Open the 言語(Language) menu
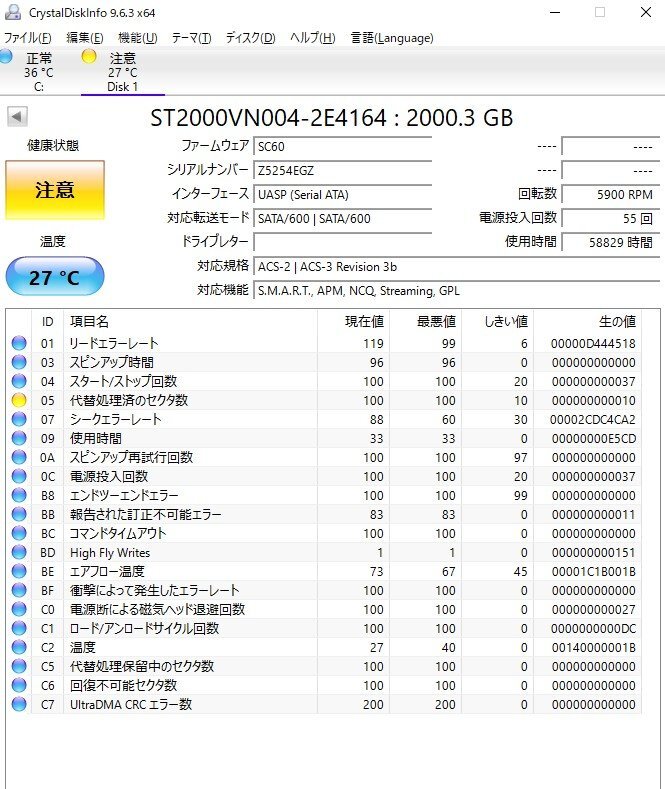Screen dimensions: 665x789 392,38
